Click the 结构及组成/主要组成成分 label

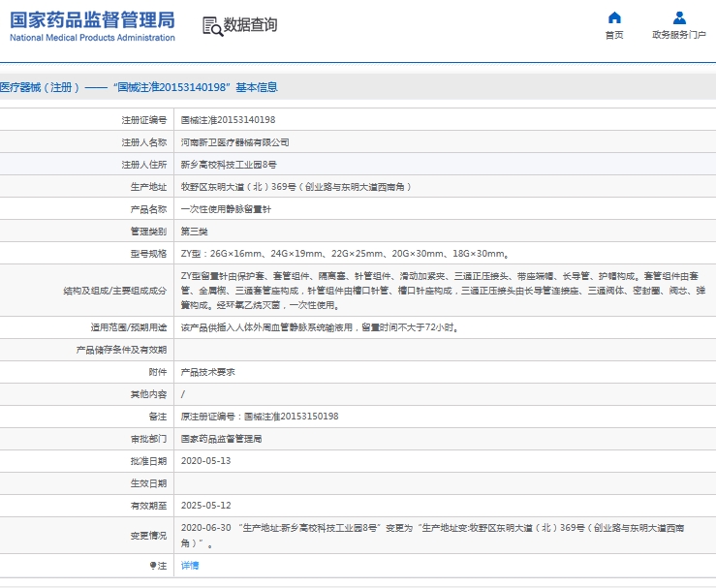[x=114, y=291]
